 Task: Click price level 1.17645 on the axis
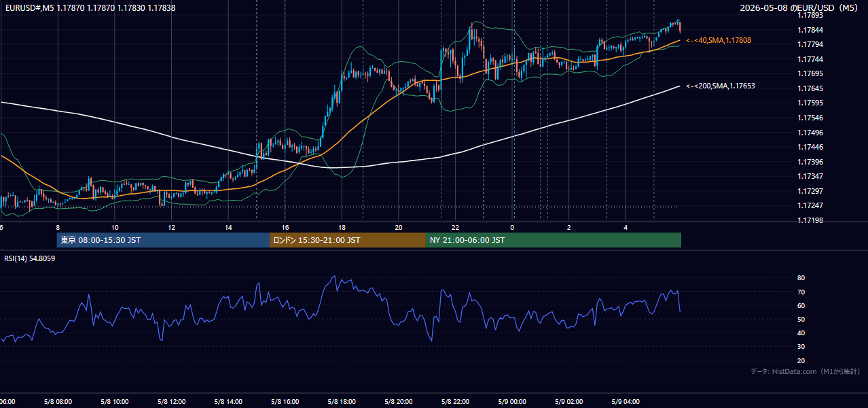[810, 88]
